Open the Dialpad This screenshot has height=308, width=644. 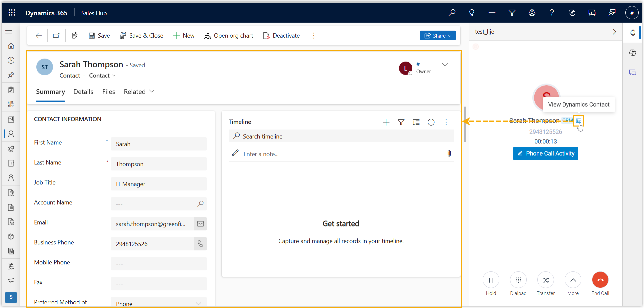(x=518, y=280)
